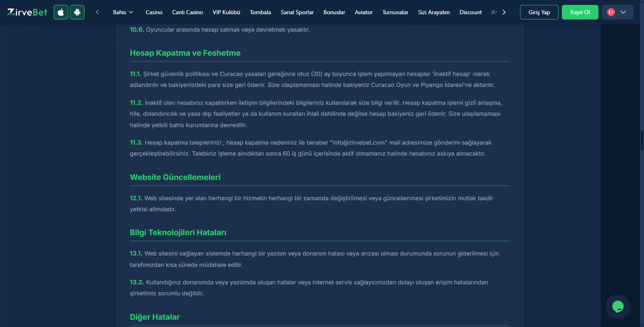This screenshot has width=644, height=327.
Task: Click the Giriş Yap login button
Action: [x=539, y=12]
